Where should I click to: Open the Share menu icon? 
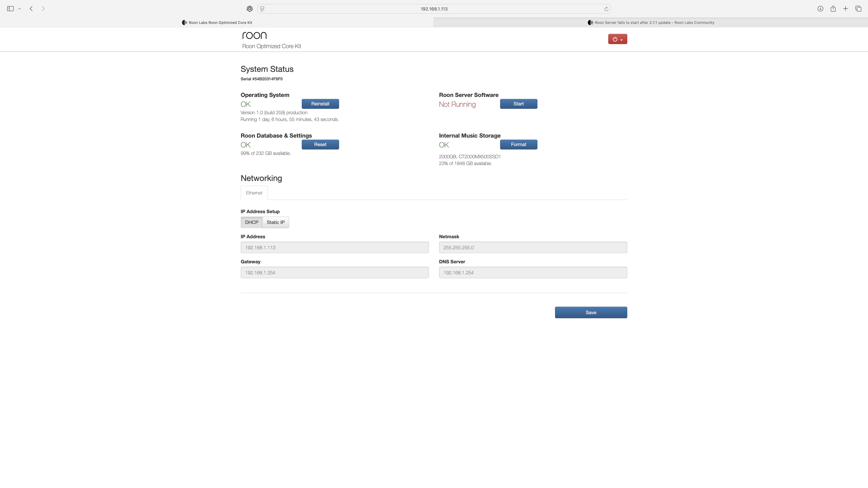point(833,8)
